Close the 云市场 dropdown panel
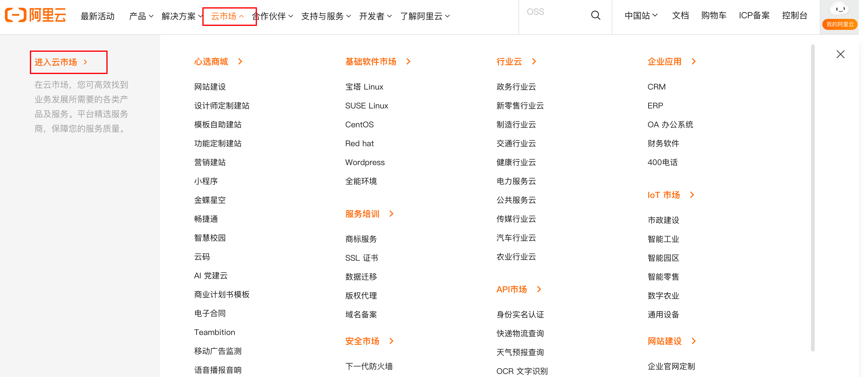Viewport: 868px width, 377px height. 840,54
